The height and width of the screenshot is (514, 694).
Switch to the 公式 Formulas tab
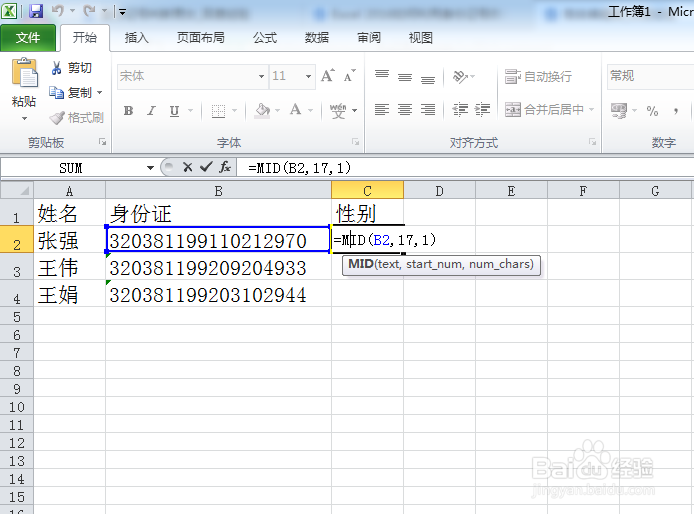click(x=265, y=38)
